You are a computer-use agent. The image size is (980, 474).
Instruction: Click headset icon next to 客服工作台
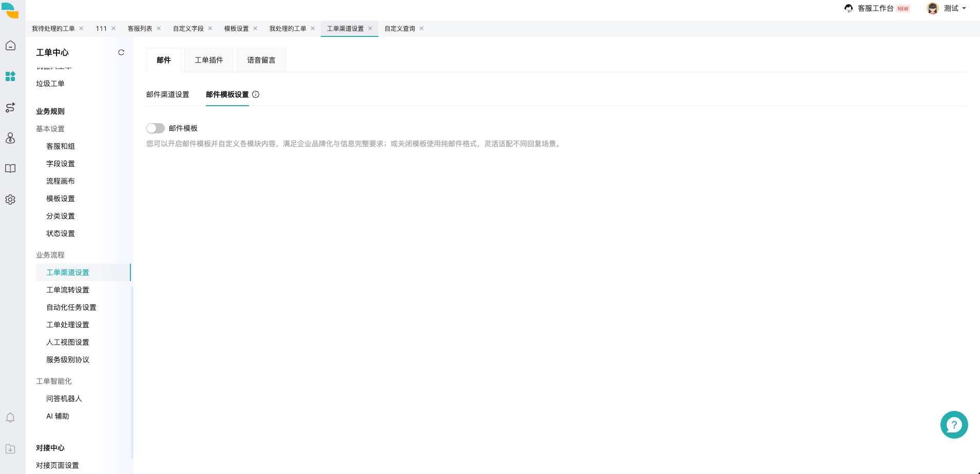(x=849, y=8)
